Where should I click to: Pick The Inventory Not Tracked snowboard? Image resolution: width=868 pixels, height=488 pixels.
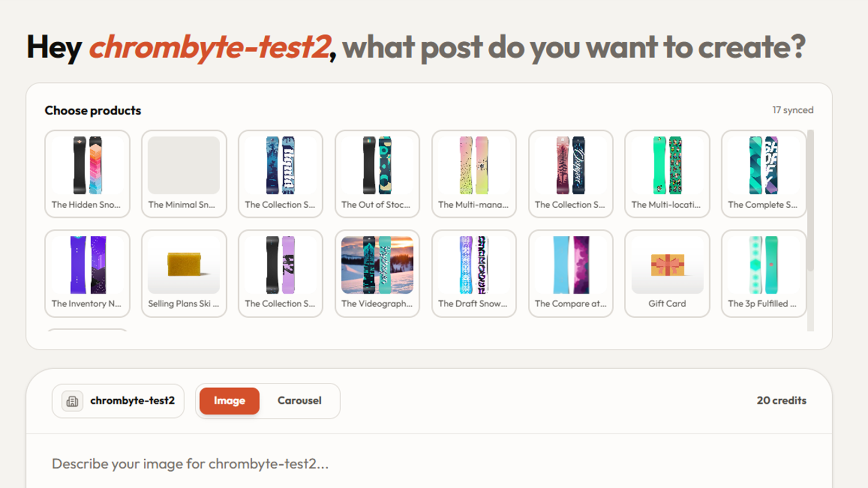click(x=87, y=273)
